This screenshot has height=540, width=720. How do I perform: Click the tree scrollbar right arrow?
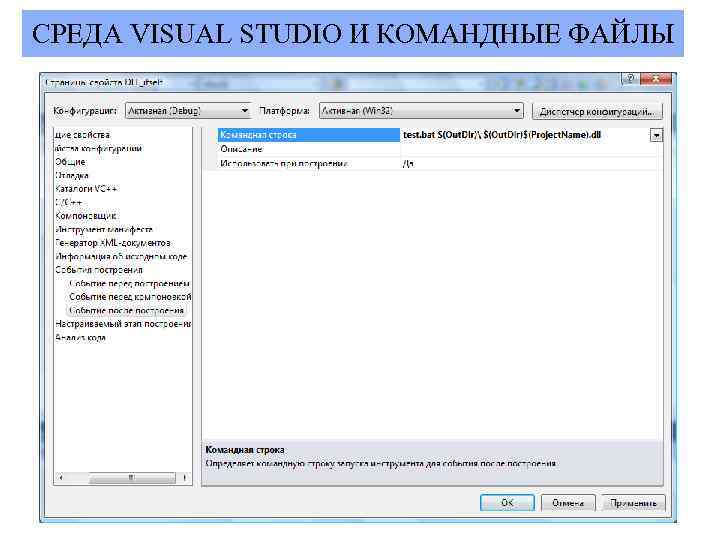tap(184, 478)
